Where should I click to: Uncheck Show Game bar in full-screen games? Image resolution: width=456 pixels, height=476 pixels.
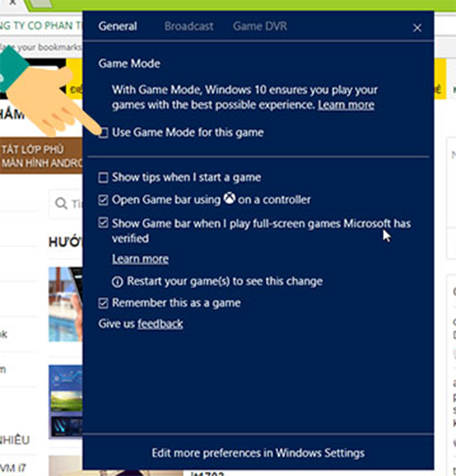pos(103,223)
